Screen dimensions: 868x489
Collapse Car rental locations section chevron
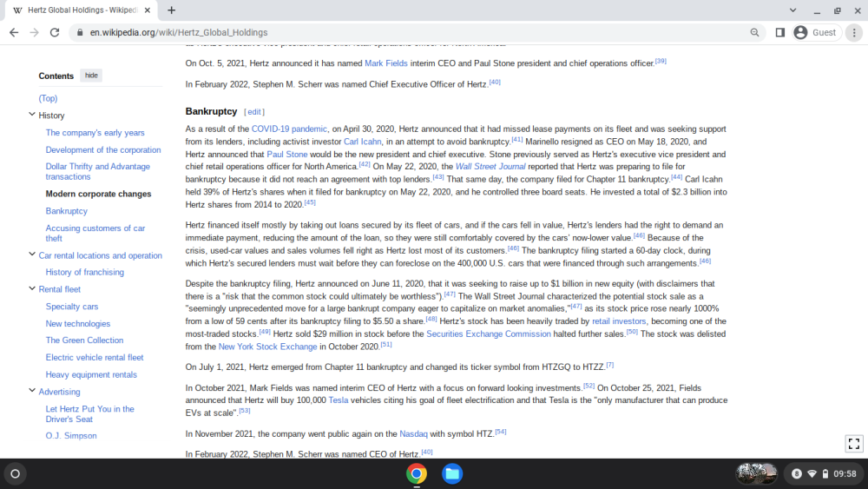(x=32, y=254)
